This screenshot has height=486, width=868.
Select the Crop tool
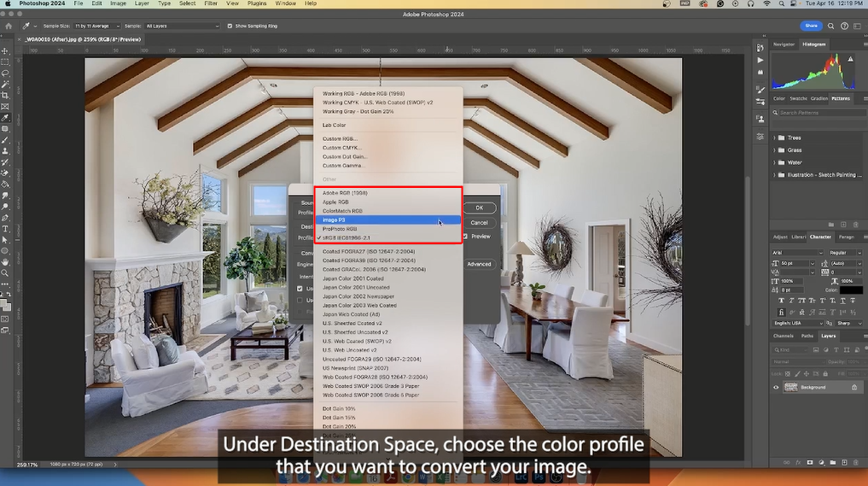click(5, 96)
